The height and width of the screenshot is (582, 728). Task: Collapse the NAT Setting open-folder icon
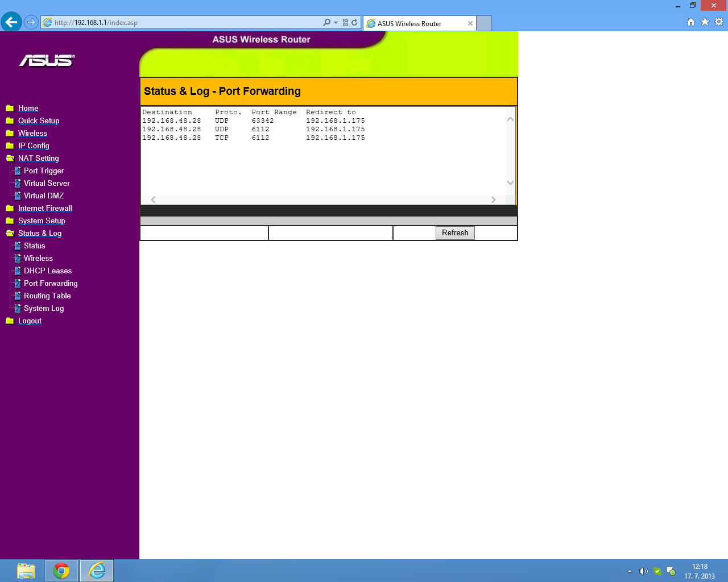(x=10, y=158)
